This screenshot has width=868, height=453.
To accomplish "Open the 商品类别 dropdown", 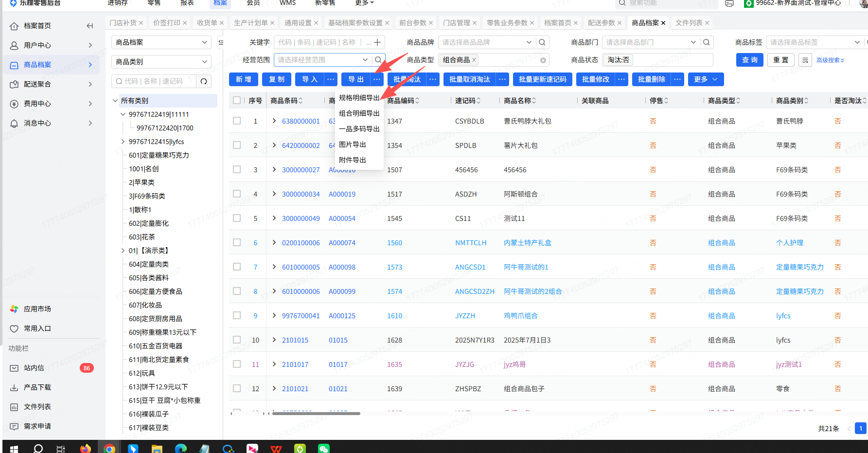I will (x=161, y=62).
